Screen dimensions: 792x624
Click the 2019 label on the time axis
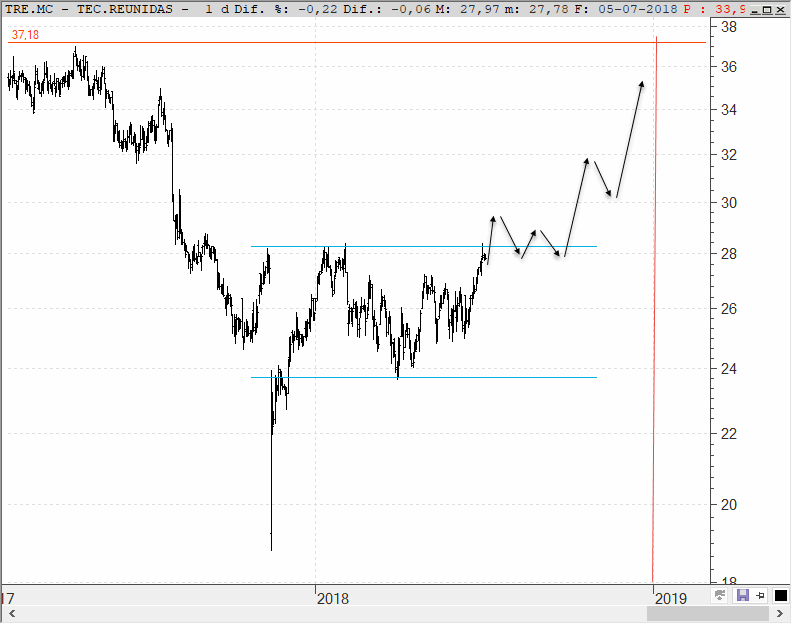pos(671,599)
